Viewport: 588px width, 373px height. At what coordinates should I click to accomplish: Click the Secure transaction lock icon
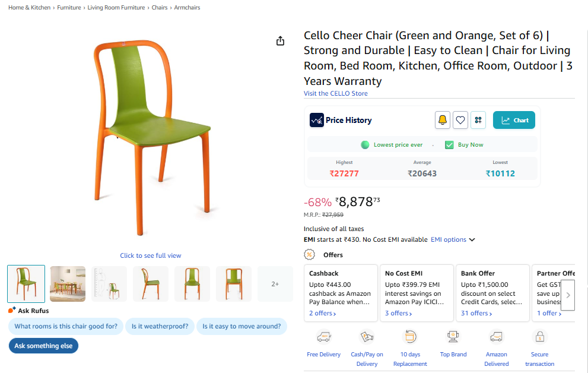click(539, 337)
